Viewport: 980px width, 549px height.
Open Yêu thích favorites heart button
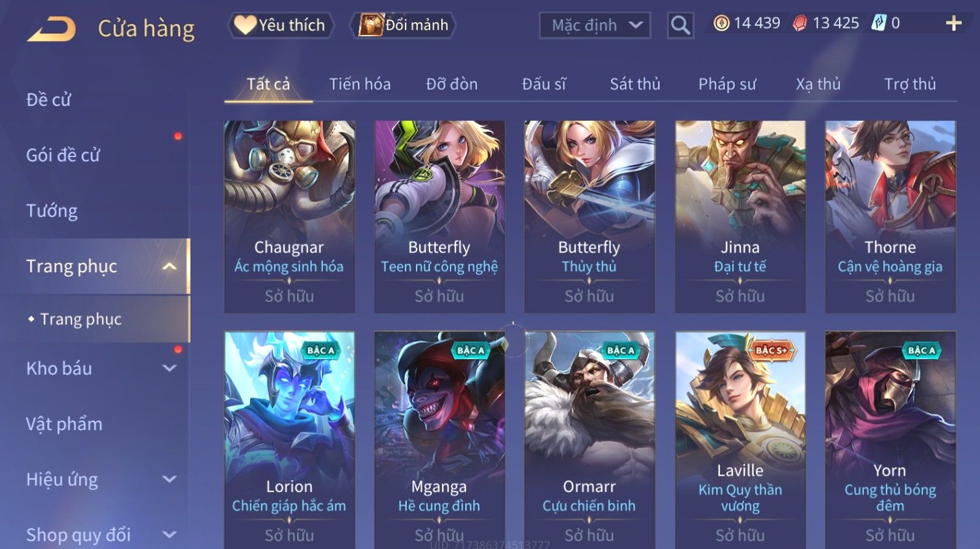[281, 25]
